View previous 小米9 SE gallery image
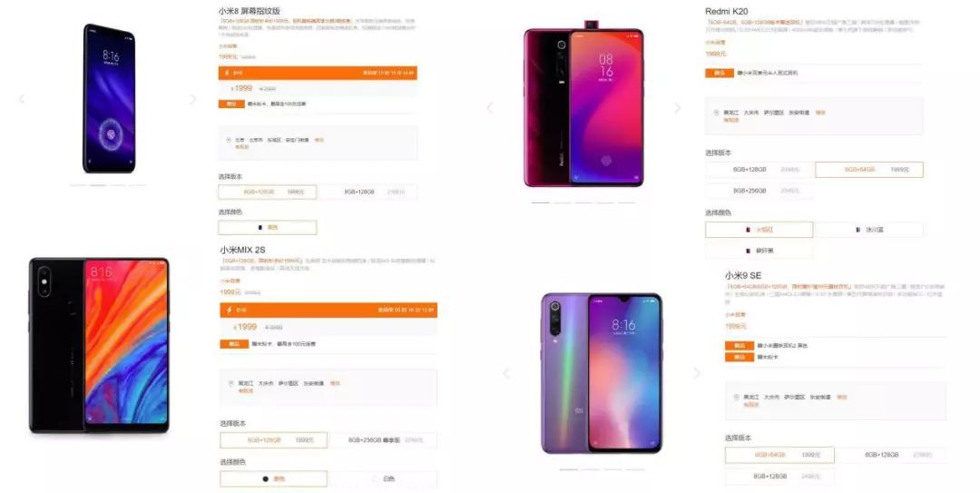 click(506, 373)
